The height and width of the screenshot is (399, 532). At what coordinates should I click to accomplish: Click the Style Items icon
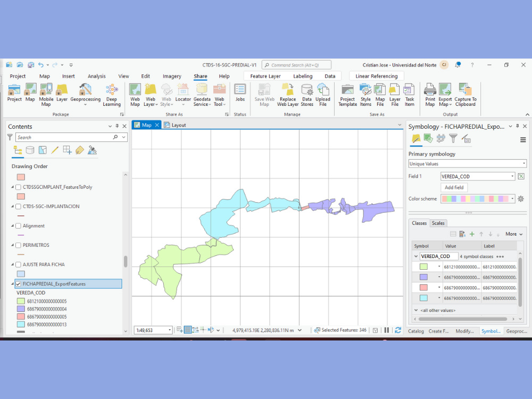click(x=365, y=95)
